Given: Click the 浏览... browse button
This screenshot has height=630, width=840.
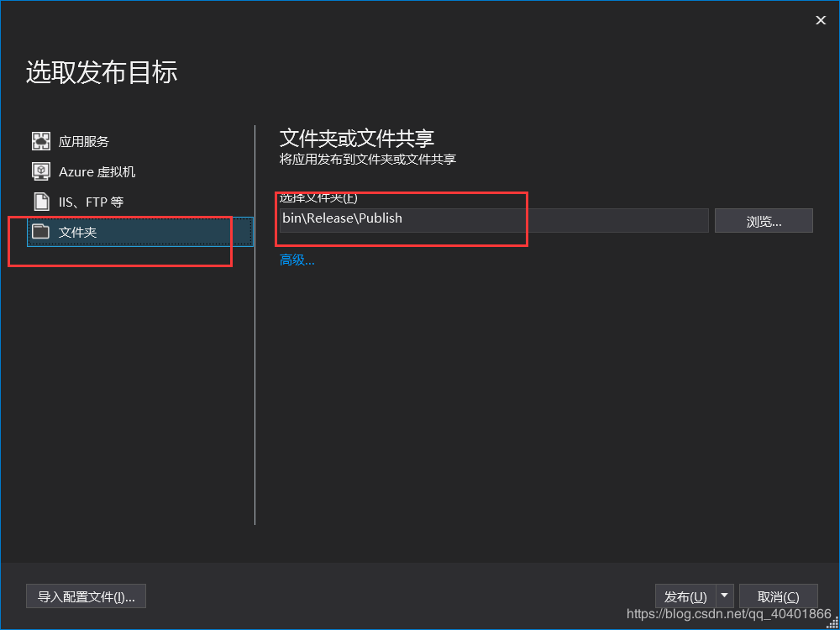Looking at the screenshot, I should [763, 220].
